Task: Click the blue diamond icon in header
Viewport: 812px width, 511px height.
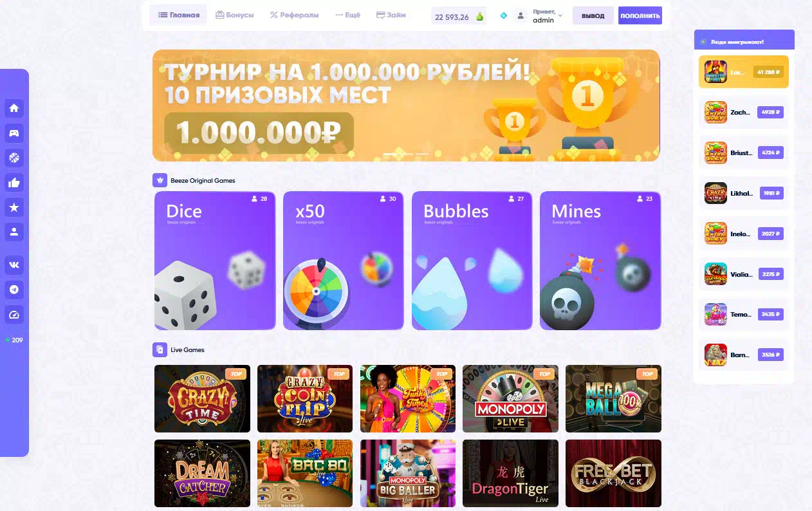Action: [504, 15]
